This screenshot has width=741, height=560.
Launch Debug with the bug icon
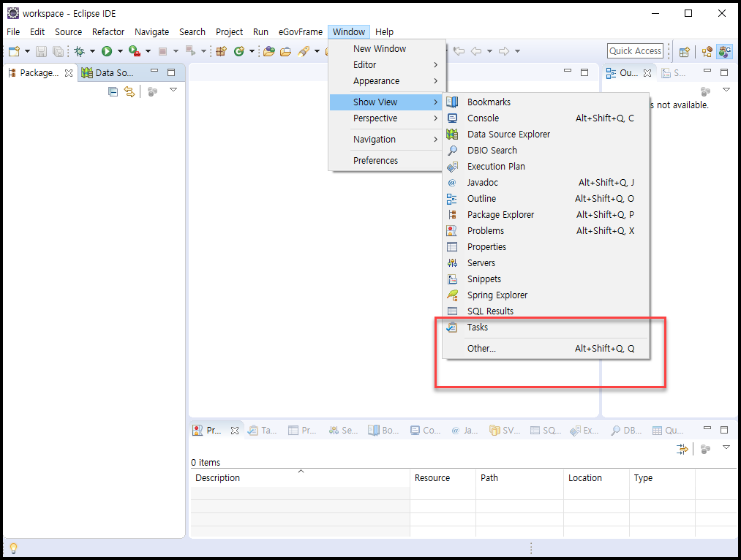pyautogui.click(x=79, y=51)
